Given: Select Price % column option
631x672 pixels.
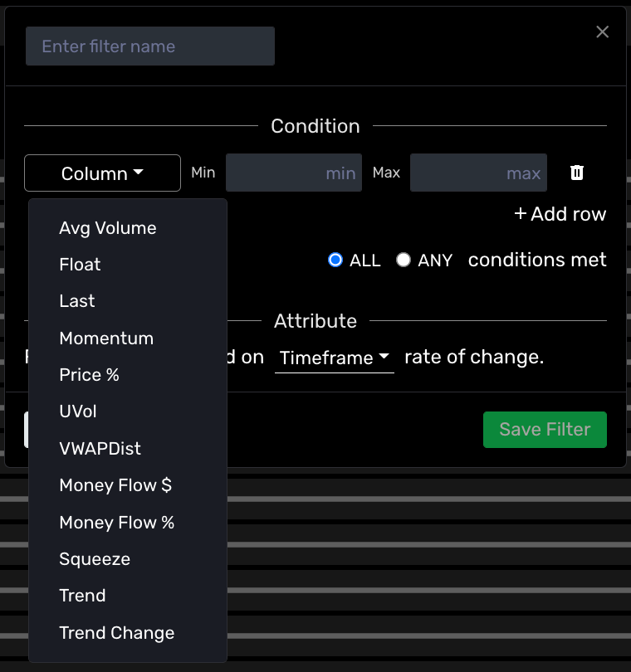Looking at the screenshot, I should tap(90, 375).
